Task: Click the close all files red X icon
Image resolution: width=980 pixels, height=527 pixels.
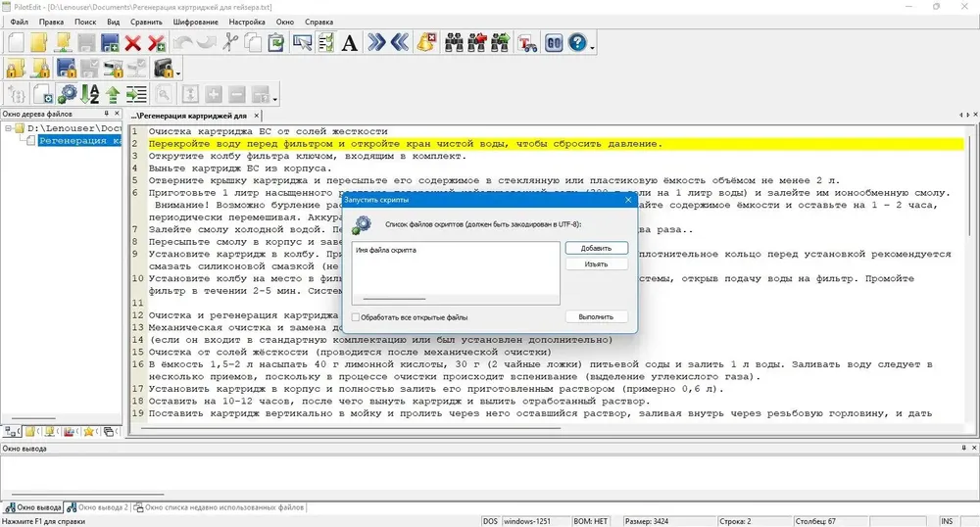Action: [x=156, y=42]
